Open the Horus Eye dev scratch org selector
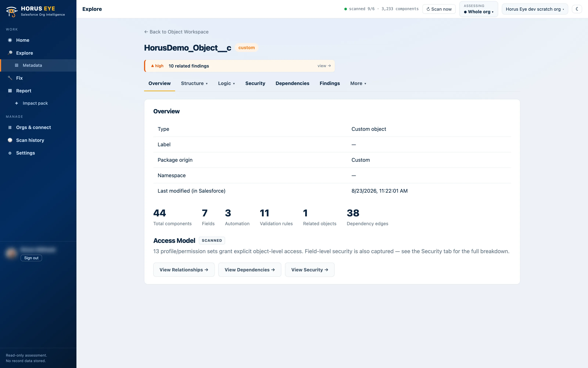 point(535,9)
